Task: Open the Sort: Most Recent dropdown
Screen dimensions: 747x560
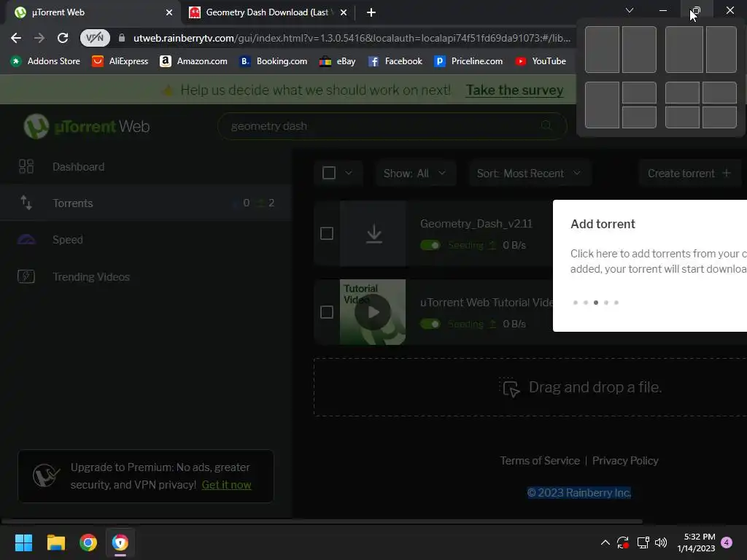Action: (530, 174)
